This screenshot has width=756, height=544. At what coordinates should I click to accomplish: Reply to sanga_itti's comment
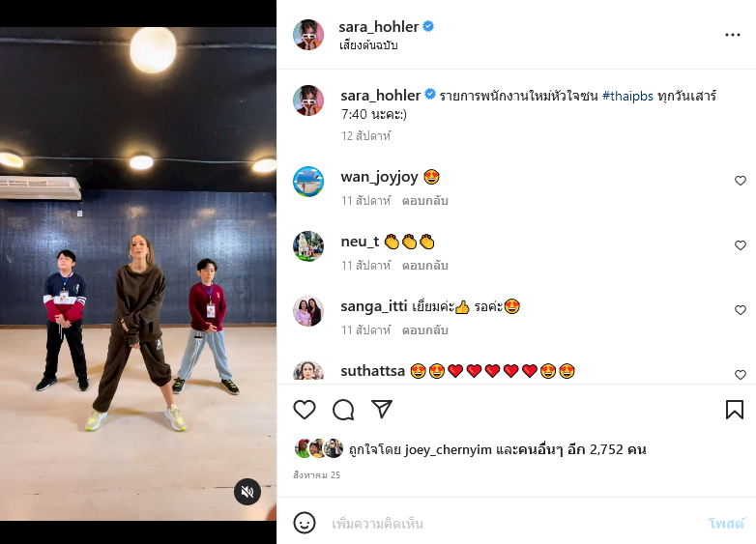(x=425, y=330)
